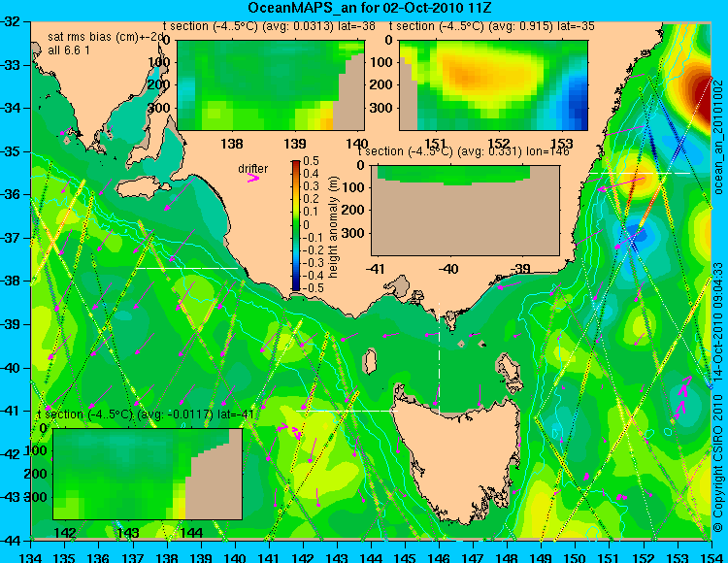Click longitude label 146 on main axis
Image resolution: width=728 pixels, height=563 pixels.
pos(439,557)
